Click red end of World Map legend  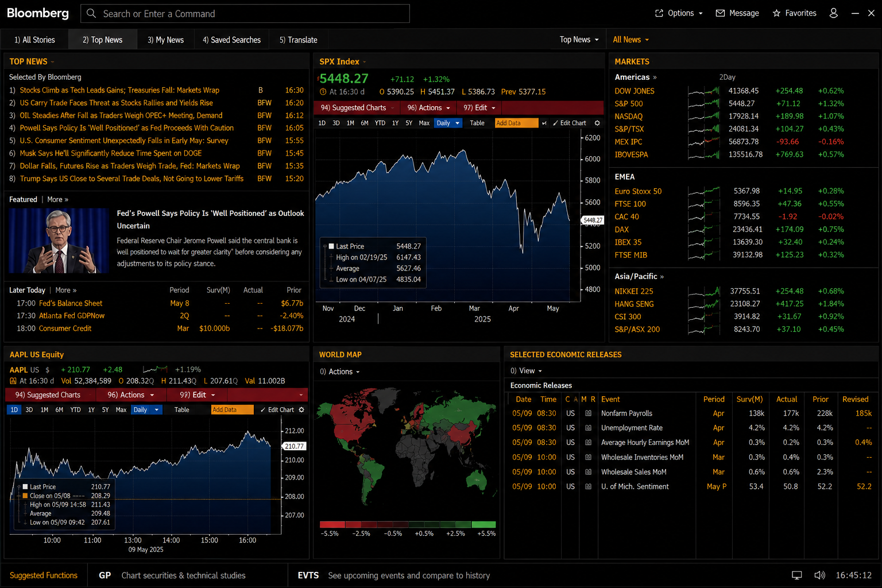point(332,524)
